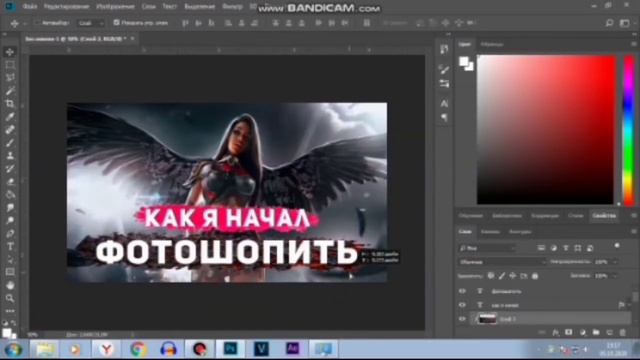
Task: Hide the Фотошопить text layer eye
Action: 462,291
